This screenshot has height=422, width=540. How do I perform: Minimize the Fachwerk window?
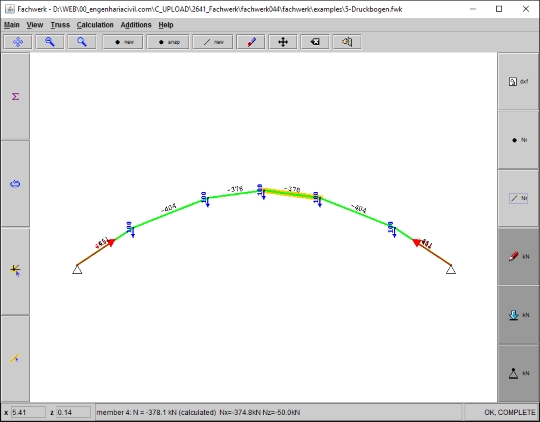point(473,9)
